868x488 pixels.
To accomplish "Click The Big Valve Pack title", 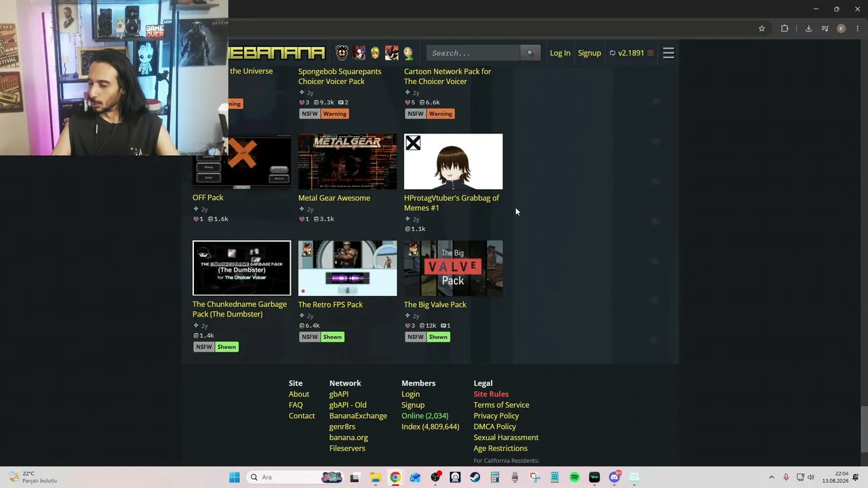I will (x=435, y=304).
